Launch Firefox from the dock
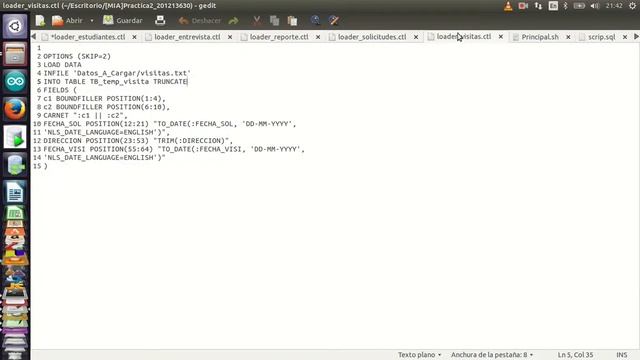The height and width of the screenshot is (360, 640). tap(15, 109)
